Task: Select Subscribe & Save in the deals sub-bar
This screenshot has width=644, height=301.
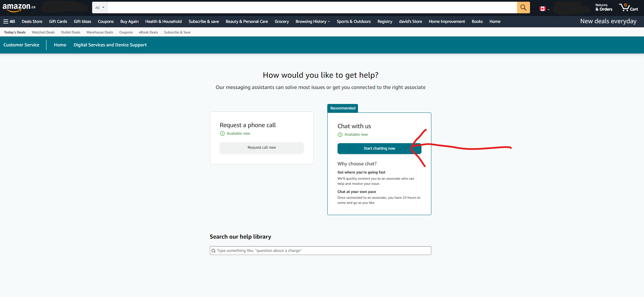Action: [x=177, y=32]
